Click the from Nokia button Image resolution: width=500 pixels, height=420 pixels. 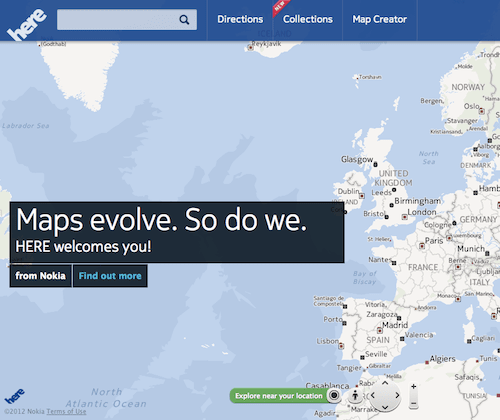41,276
